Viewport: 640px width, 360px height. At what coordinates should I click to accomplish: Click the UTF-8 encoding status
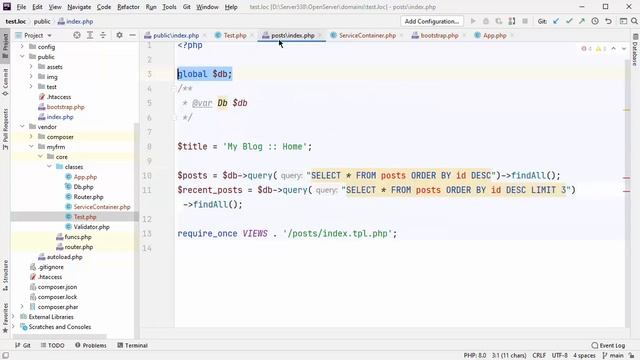[x=560, y=356]
